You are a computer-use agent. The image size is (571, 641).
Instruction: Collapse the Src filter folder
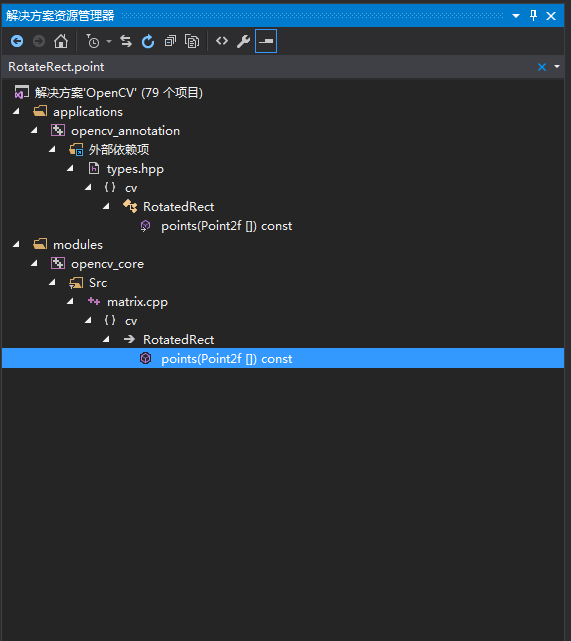[x=52, y=282]
